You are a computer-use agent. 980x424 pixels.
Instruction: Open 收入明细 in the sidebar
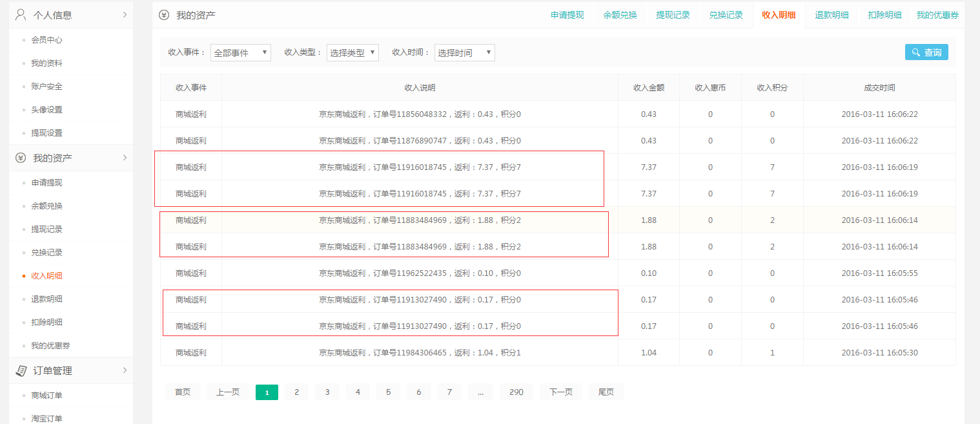46,275
